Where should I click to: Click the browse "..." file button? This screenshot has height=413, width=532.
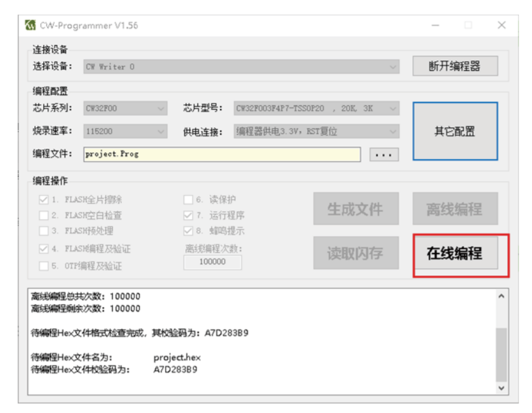(384, 155)
